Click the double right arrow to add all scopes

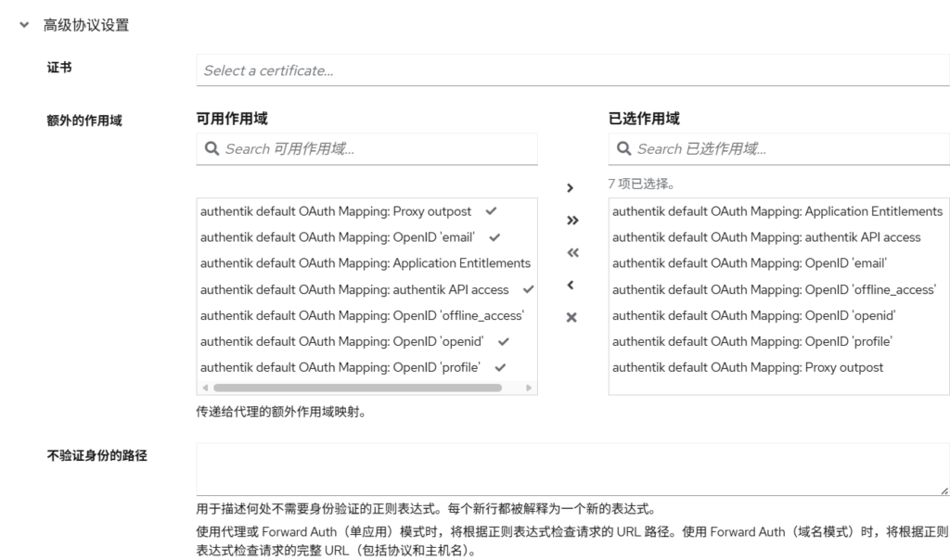tap(572, 220)
